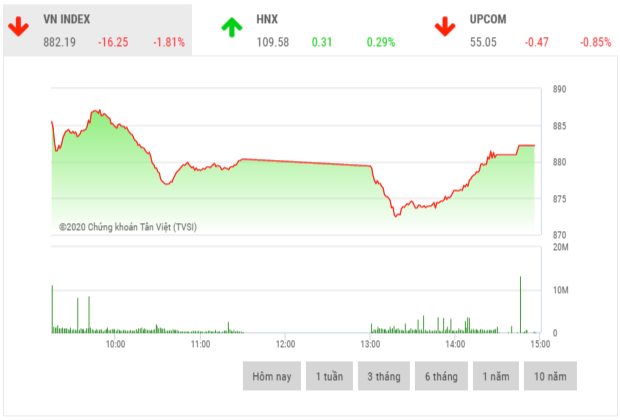Screen dimensions: 620x420
Task: Show today's chart with Hôm nay
Action: click(271, 376)
